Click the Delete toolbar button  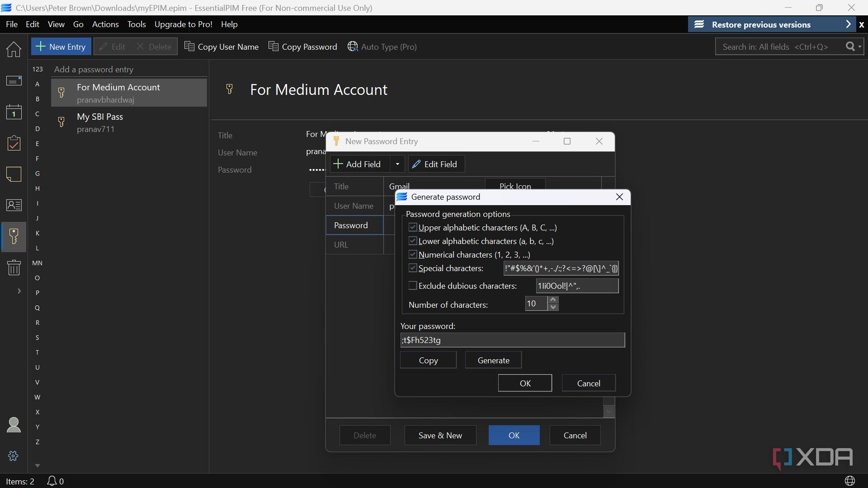(x=154, y=47)
